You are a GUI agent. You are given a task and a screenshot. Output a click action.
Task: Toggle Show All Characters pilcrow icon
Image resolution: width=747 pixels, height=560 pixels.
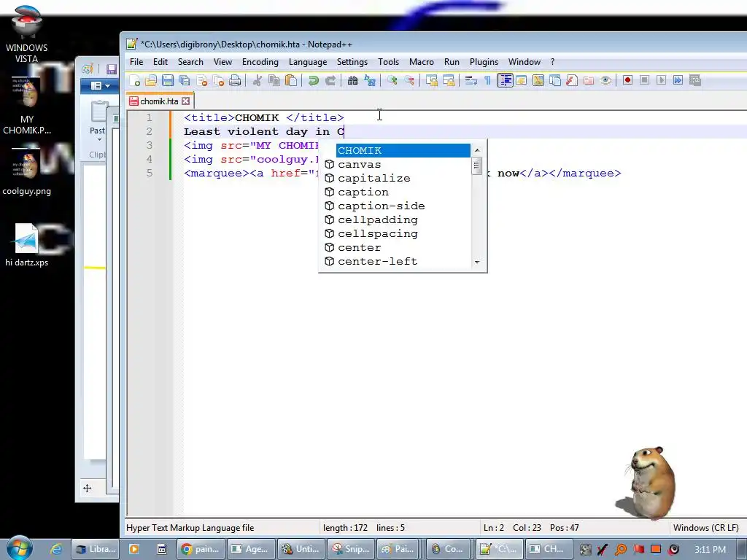tap(487, 80)
